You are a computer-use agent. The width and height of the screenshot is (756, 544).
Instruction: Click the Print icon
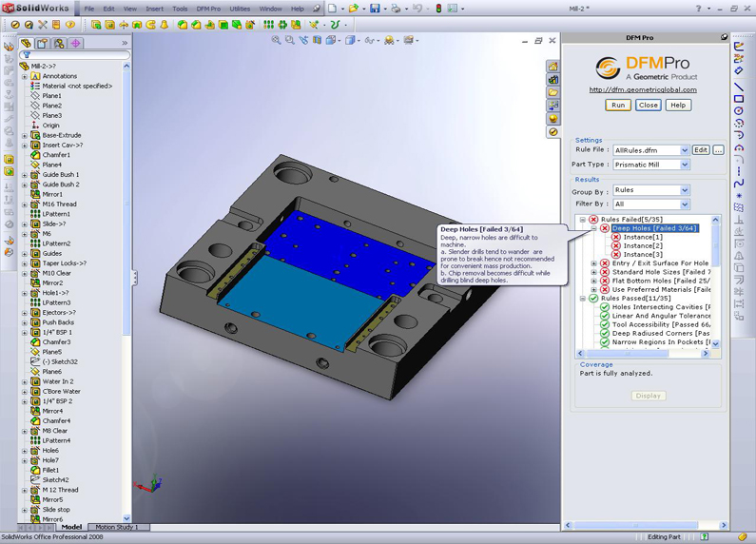[396, 9]
